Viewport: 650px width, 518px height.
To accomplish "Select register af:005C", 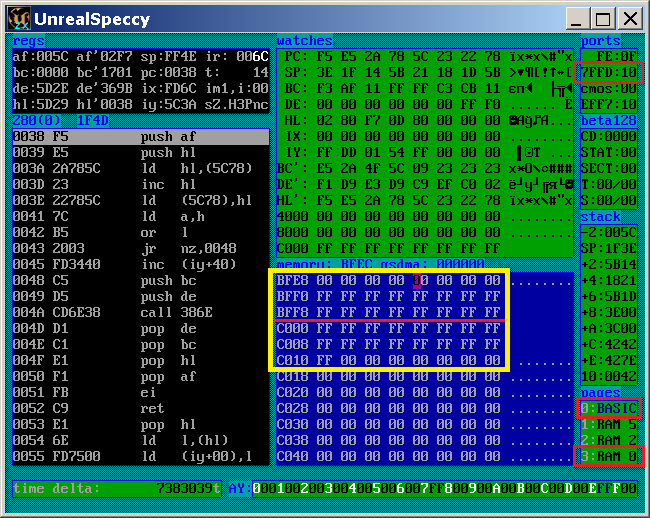I will [40, 57].
